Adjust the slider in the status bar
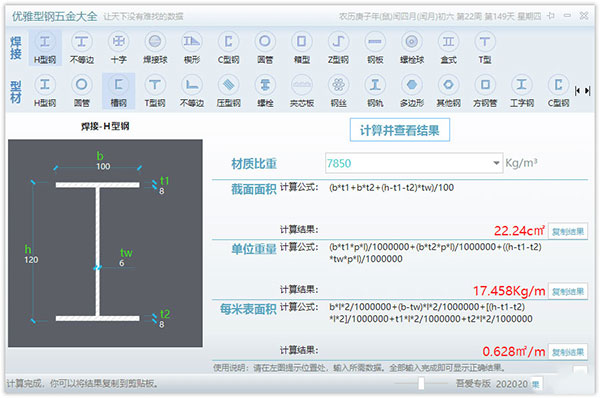This screenshot has height=398, width=600. point(421,383)
